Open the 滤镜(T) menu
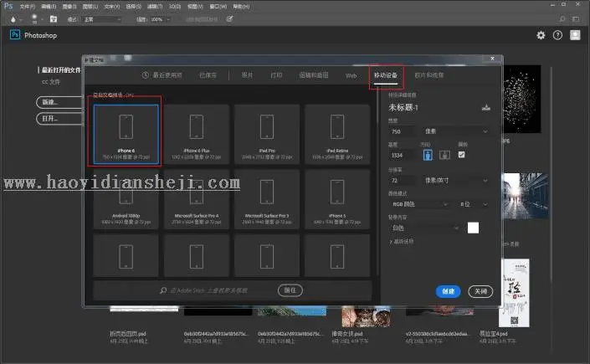590x364 pixels. (155, 7)
